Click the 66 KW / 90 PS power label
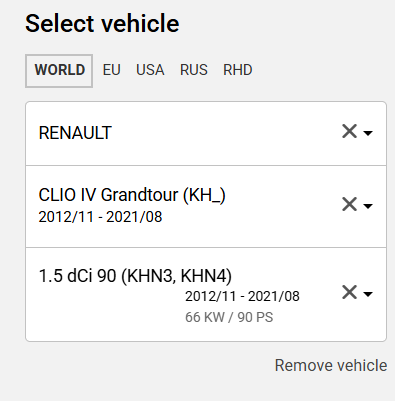The image size is (395, 401). click(x=229, y=317)
